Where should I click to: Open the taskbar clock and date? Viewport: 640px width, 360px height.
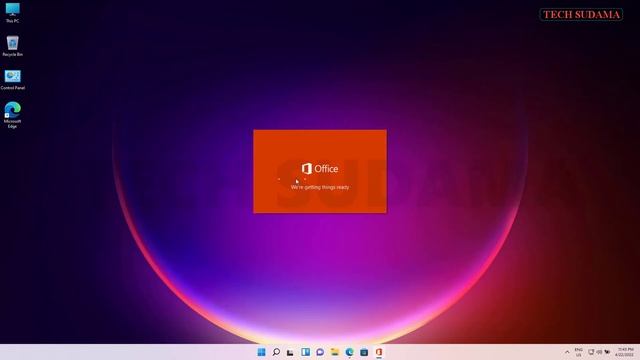pyautogui.click(x=625, y=352)
